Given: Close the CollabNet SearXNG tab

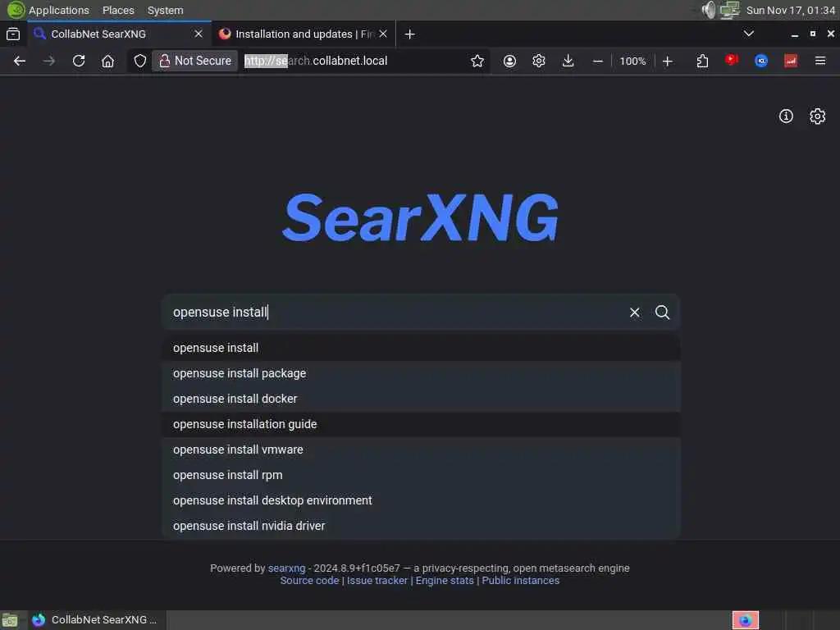Looking at the screenshot, I should (x=199, y=34).
